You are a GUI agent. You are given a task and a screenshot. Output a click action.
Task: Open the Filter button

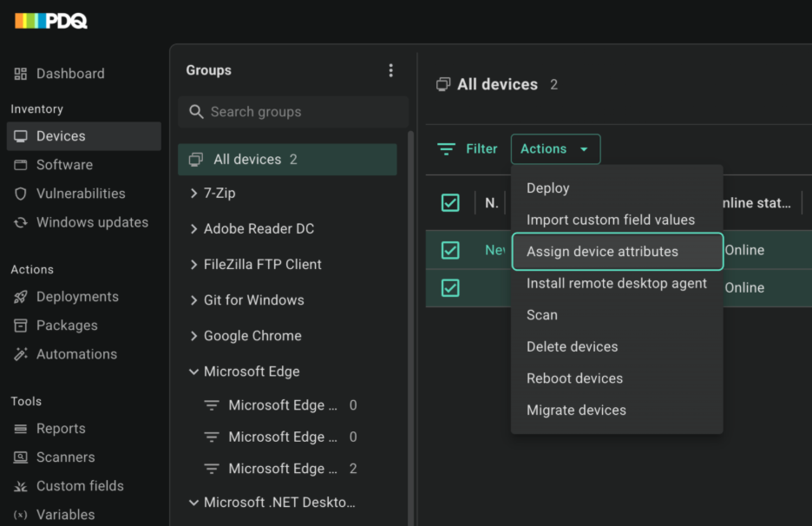tap(468, 149)
